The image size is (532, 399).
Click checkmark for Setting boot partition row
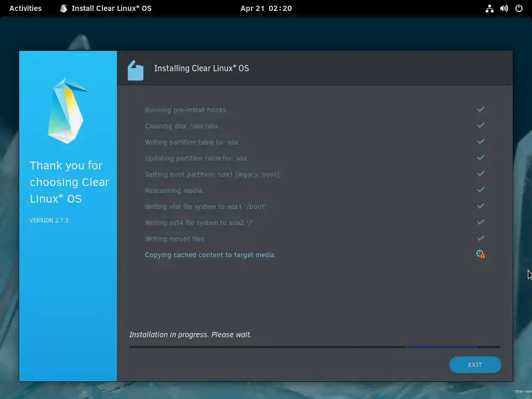[481, 174]
